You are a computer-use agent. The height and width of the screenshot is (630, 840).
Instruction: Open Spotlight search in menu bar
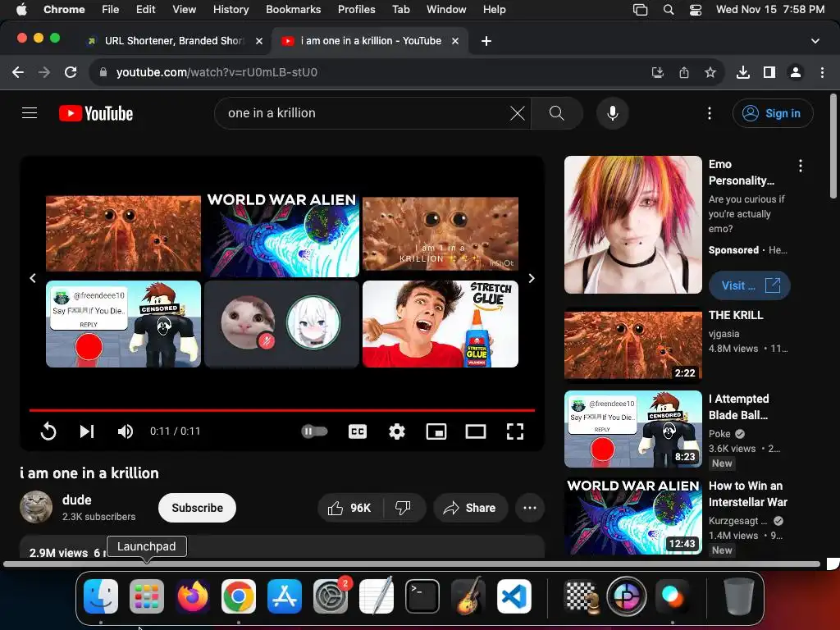tap(669, 9)
